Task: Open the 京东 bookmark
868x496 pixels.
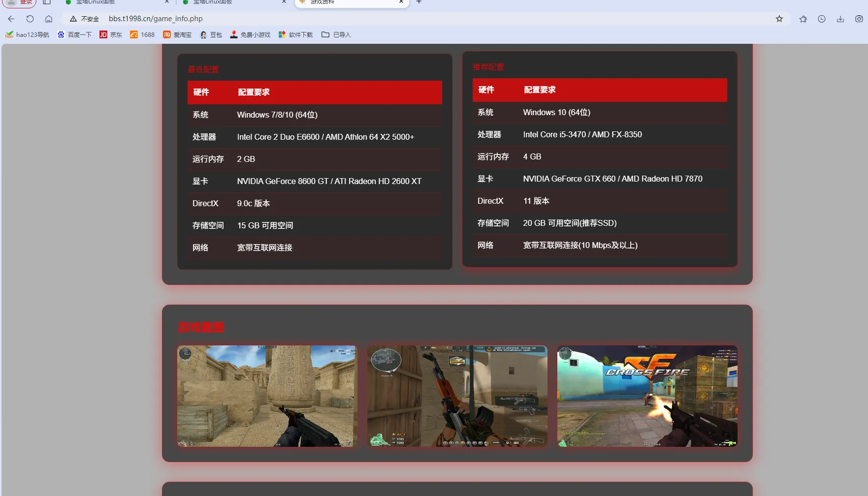Action: 111,34
